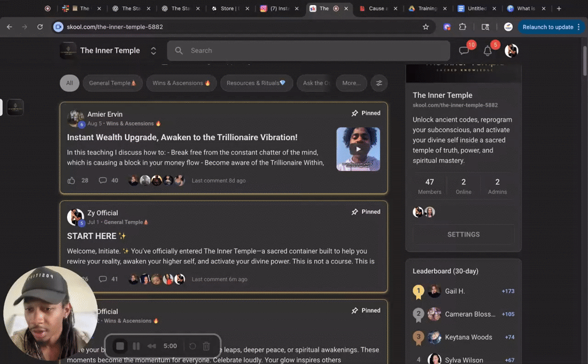The height and width of the screenshot is (364, 588).
Task: Open Gail H. leaderboard profile
Action: tap(455, 291)
